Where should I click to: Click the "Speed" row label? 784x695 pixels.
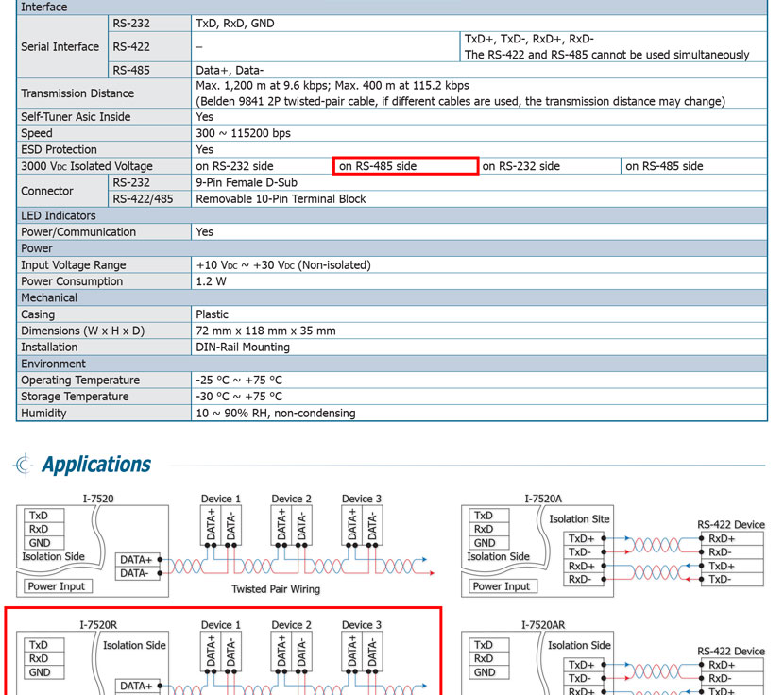(37, 133)
